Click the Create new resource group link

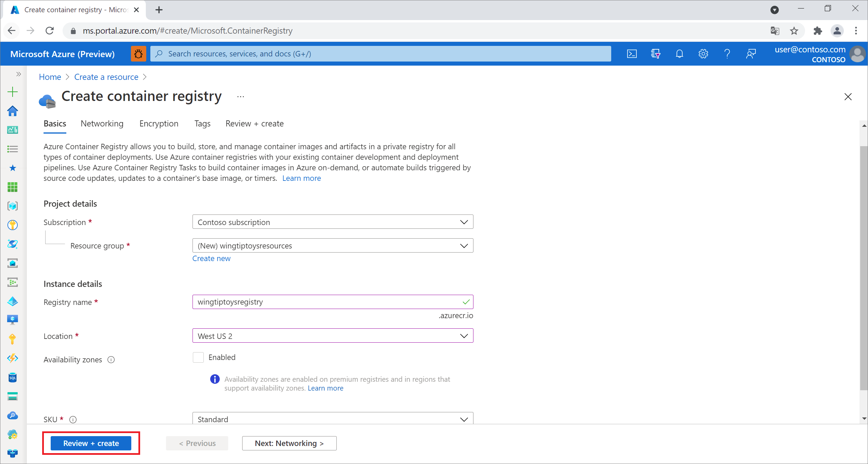[211, 258]
